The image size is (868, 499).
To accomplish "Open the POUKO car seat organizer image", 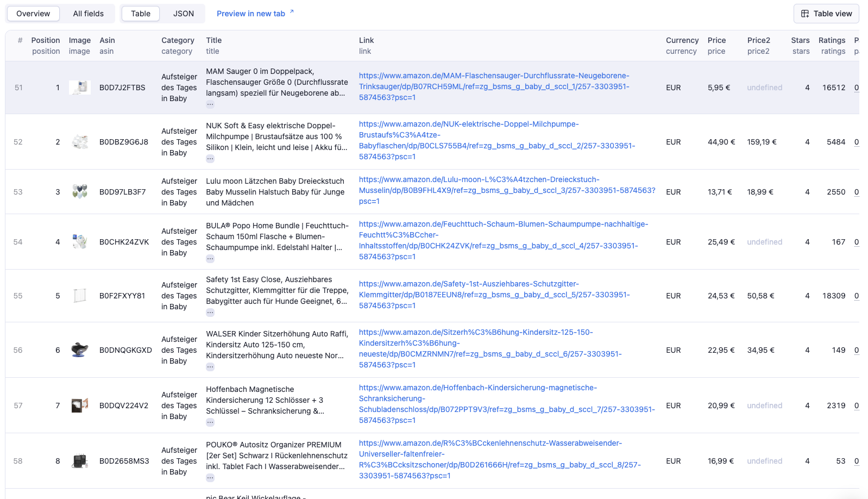I will point(80,461).
